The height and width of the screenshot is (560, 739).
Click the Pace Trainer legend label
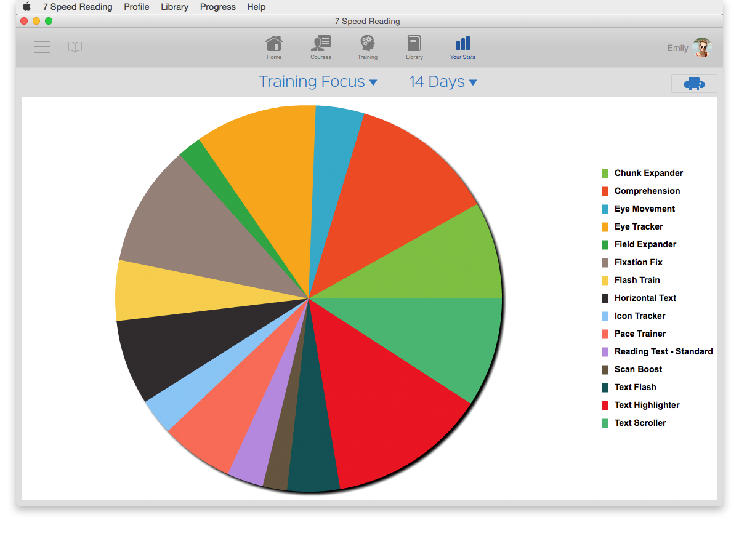(x=640, y=334)
